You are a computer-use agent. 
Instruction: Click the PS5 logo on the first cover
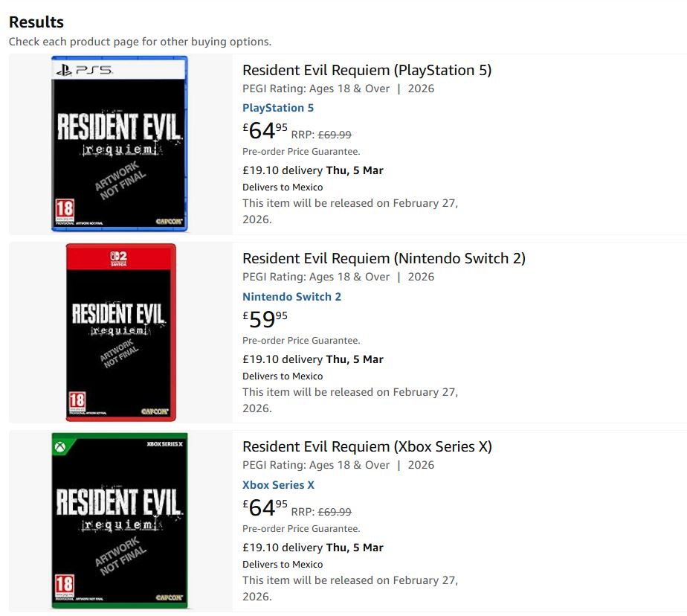83,71
